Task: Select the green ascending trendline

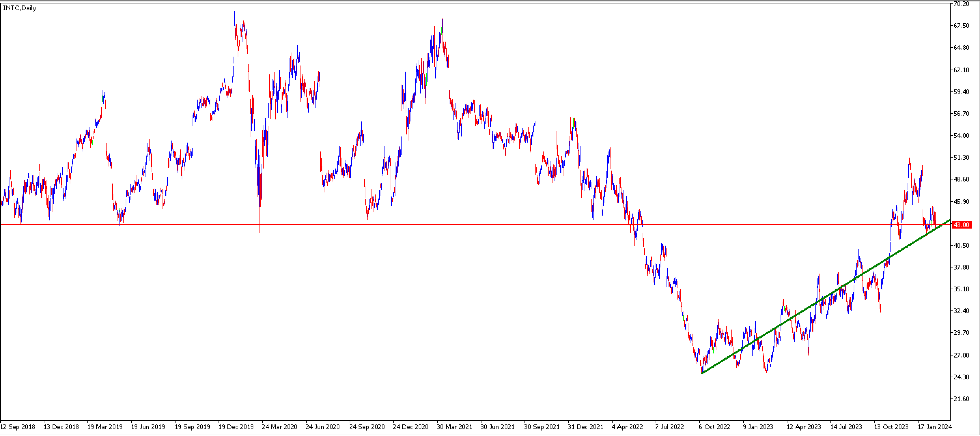Action: point(826,296)
